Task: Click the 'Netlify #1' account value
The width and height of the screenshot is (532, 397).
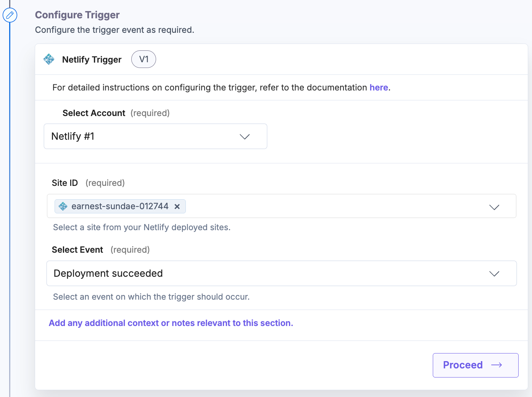Action: point(73,136)
